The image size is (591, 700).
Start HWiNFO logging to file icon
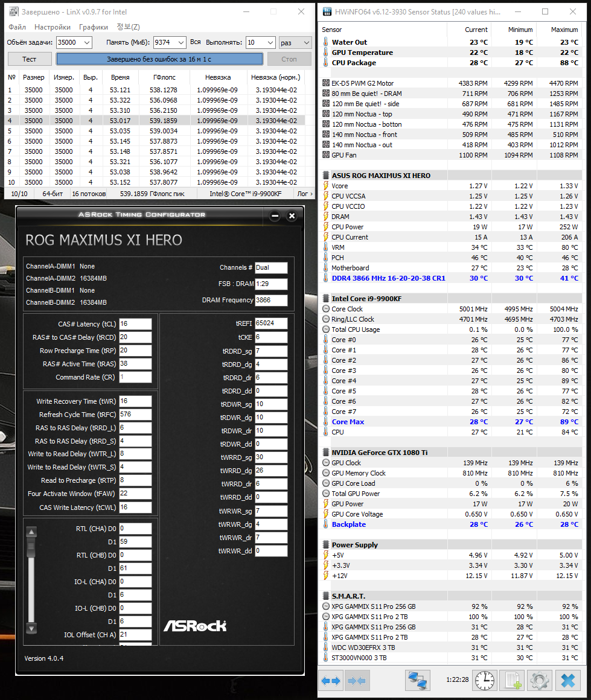click(512, 680)
